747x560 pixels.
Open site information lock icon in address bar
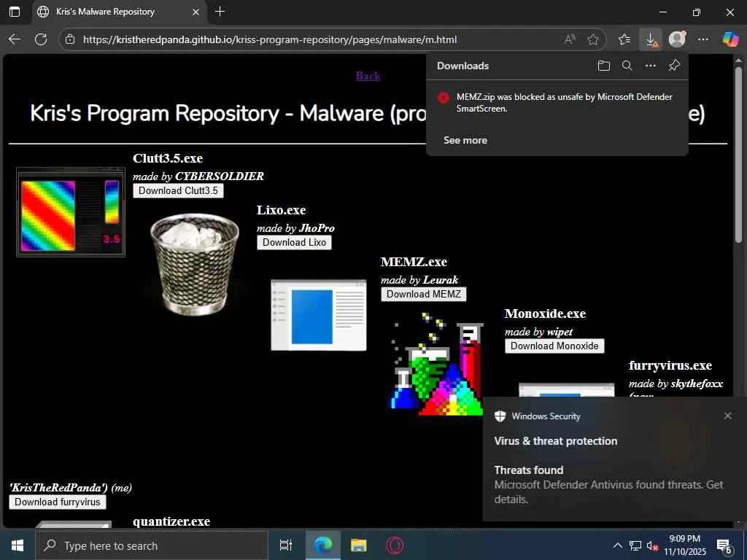tap(70, 39)
